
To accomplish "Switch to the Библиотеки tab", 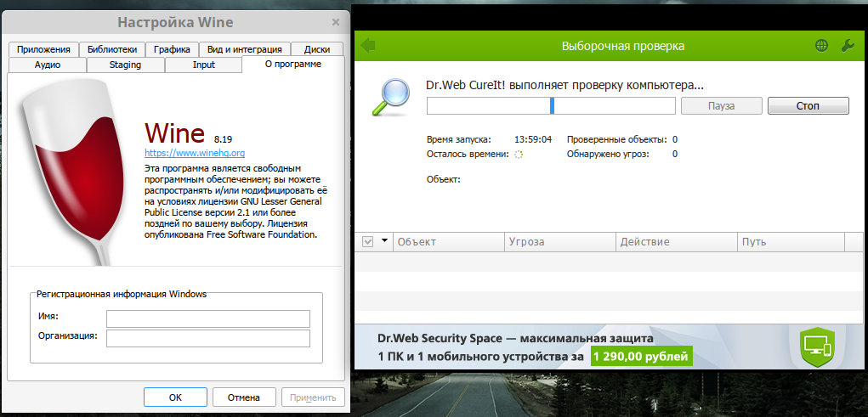I will point(113,49).
